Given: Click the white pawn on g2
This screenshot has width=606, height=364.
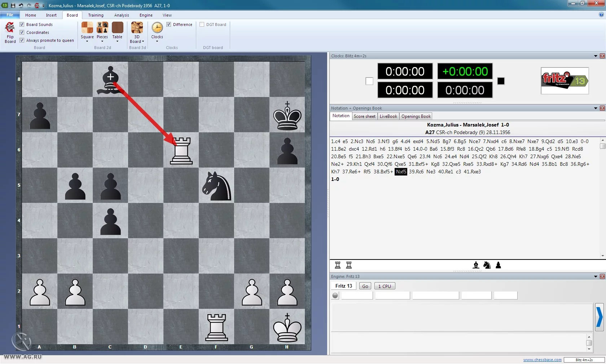Looking at the screenshot, I should point(252,292).
